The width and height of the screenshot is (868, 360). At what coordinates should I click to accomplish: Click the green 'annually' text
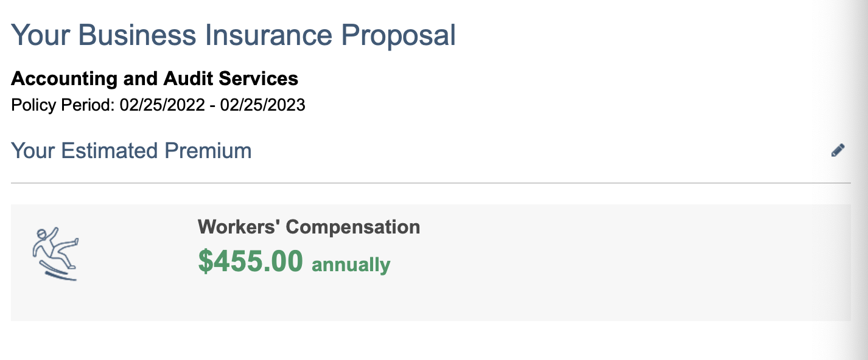pyautogui.click(x=351, y=265)
